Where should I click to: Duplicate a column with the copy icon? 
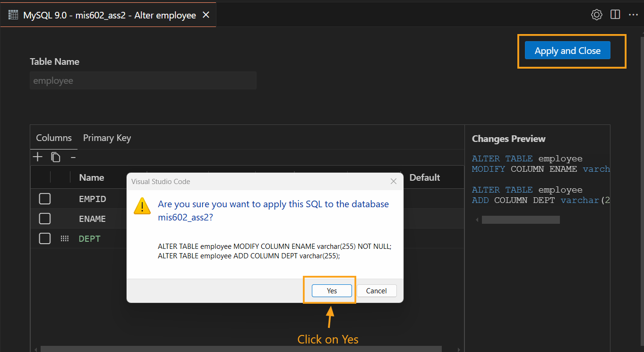click(55, 157)
